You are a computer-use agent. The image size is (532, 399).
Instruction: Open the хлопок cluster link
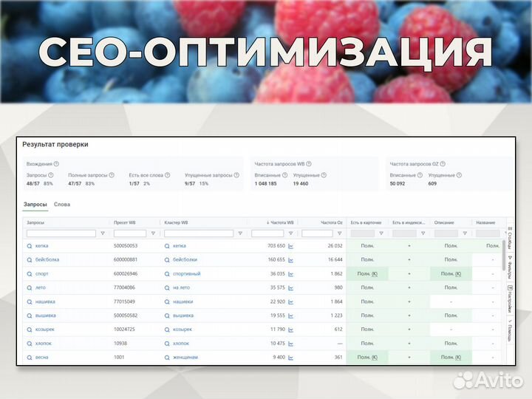point(181,344)
